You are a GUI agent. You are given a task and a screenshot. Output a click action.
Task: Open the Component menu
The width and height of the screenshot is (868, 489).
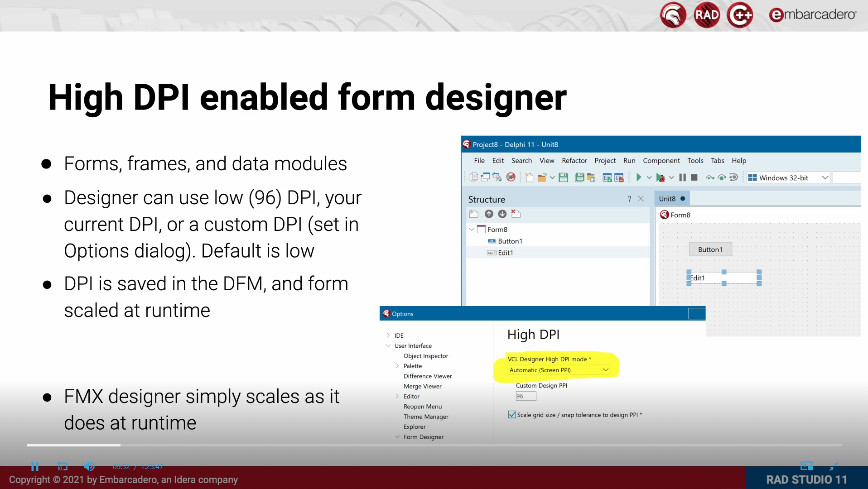tap(661, 160)
